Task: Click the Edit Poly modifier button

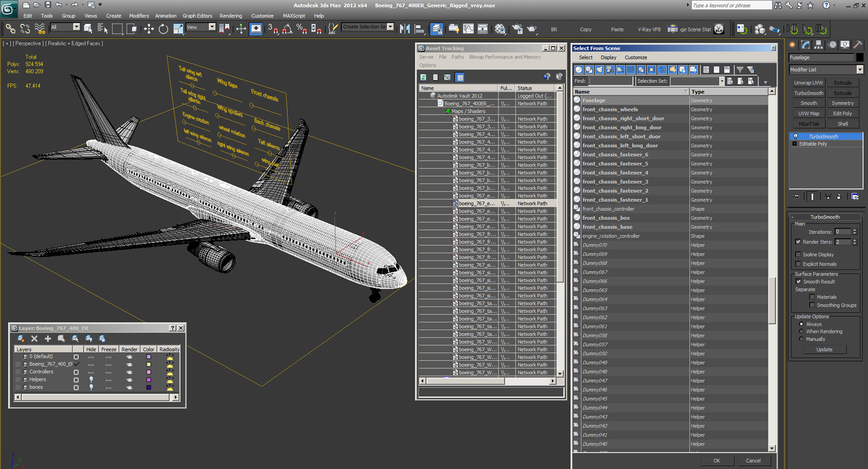Action: [843, 114]
